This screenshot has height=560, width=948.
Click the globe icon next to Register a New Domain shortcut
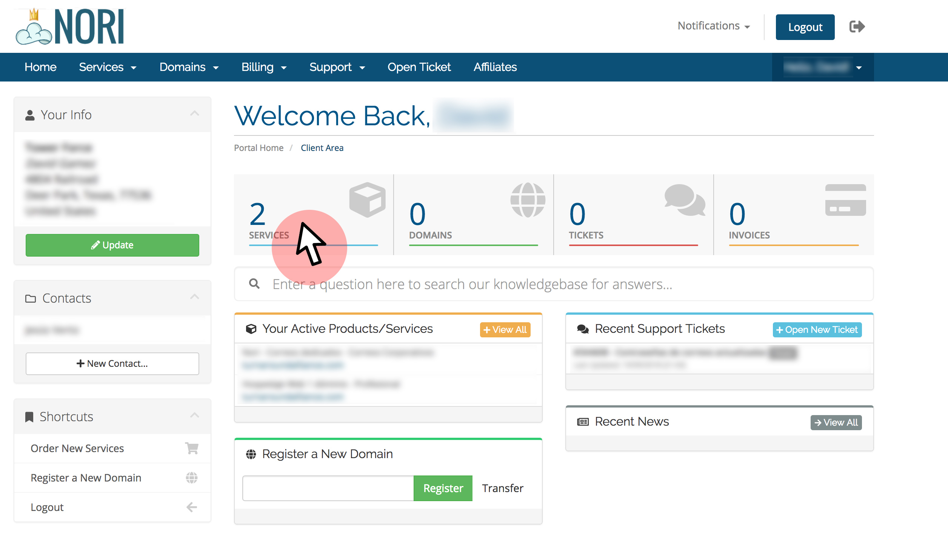pyautogui.click(x=192, y=478)
